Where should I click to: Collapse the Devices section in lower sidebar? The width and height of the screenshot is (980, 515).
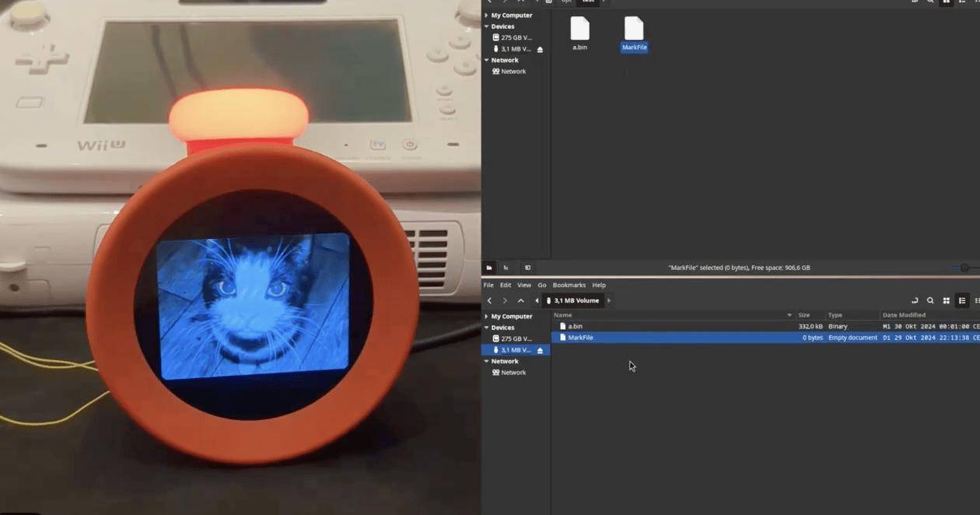[x=487, y=328]
